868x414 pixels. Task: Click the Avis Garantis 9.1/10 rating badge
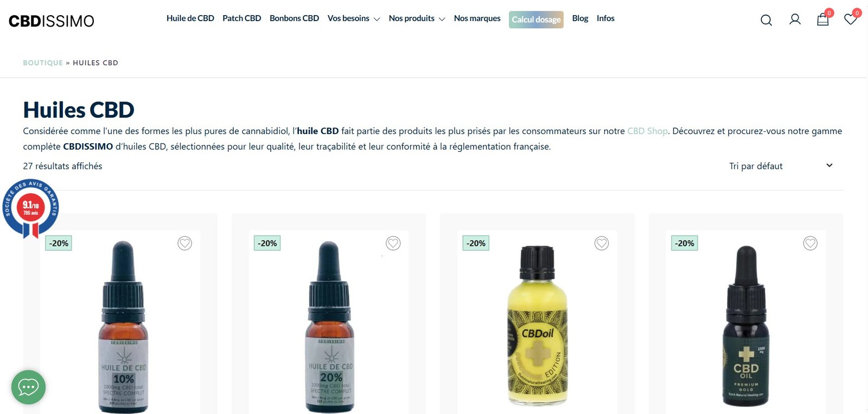click(x=30, y=208)
